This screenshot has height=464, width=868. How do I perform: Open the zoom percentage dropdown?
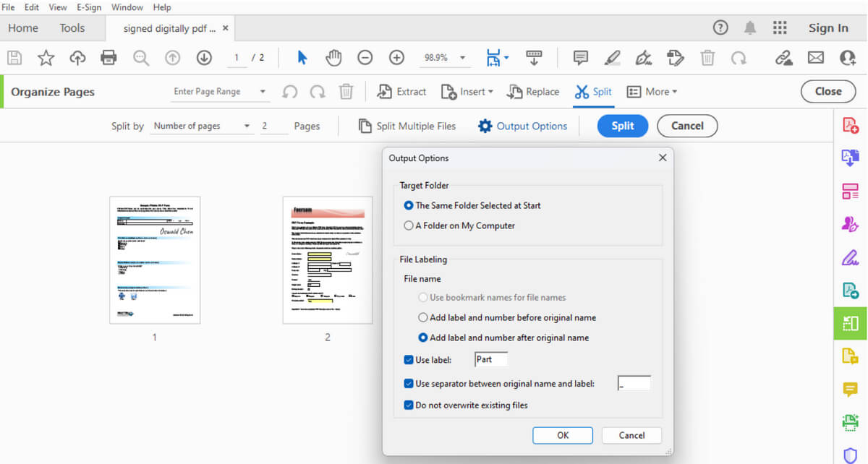click(461, 58)
